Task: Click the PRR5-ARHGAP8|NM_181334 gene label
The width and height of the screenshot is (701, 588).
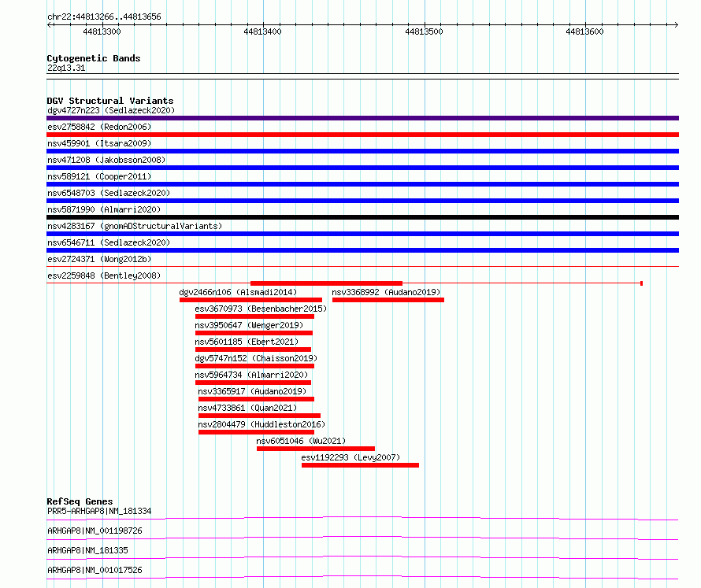Action: click(99, 511)
